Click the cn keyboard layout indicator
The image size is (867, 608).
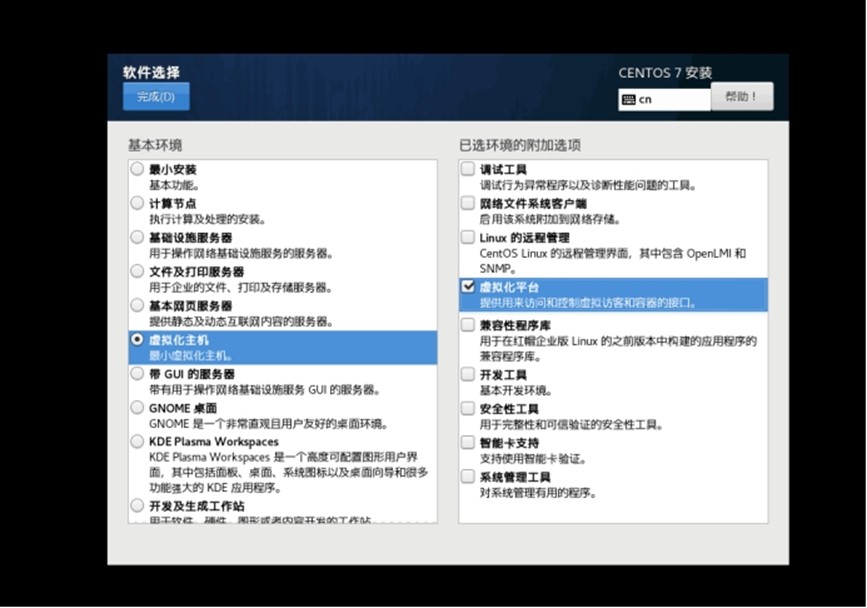(664, 99)
